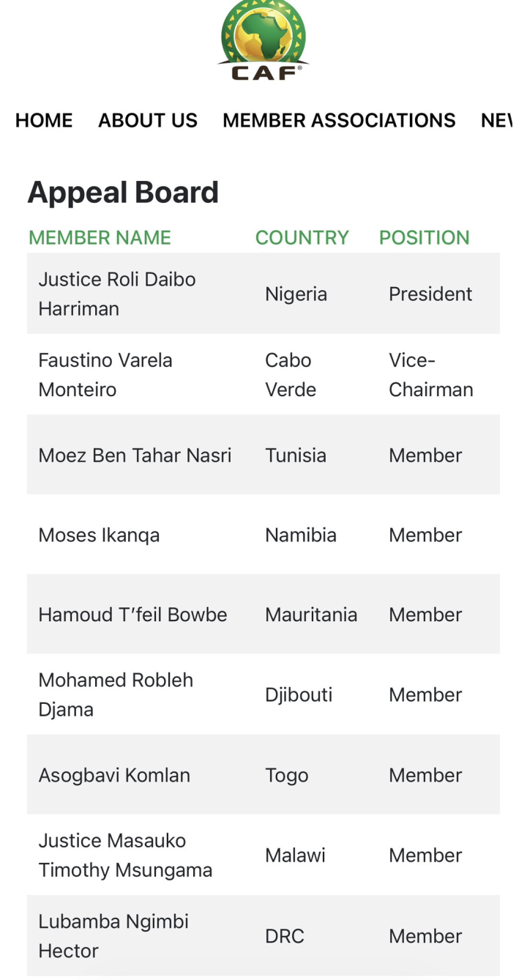527x980 pixels.
Task: Click Moez Ben Tahar Nasri entry
Action: (135, 455)
